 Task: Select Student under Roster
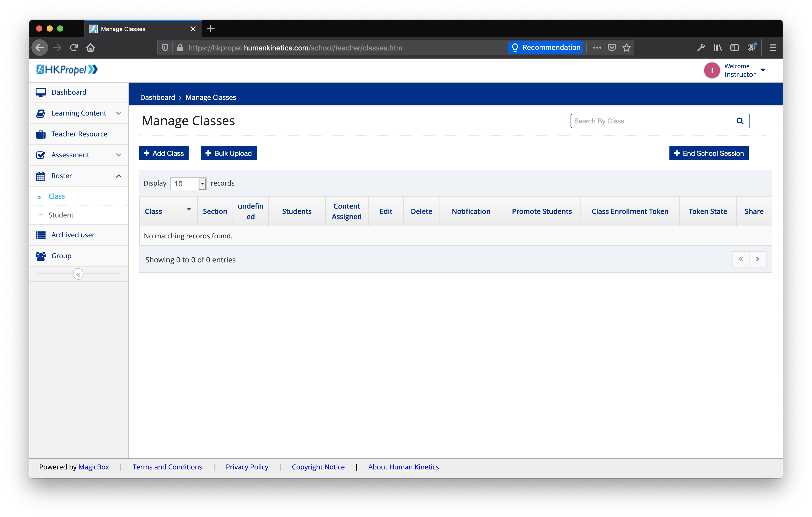click(x=61, y=215)
